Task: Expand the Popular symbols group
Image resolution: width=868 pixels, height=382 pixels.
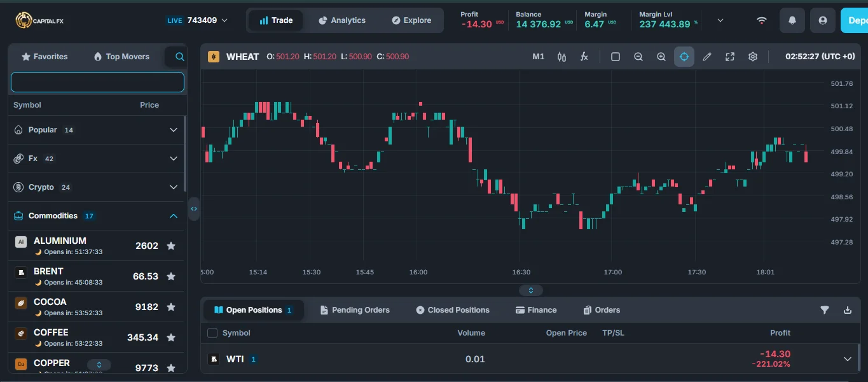Action: 173,130
